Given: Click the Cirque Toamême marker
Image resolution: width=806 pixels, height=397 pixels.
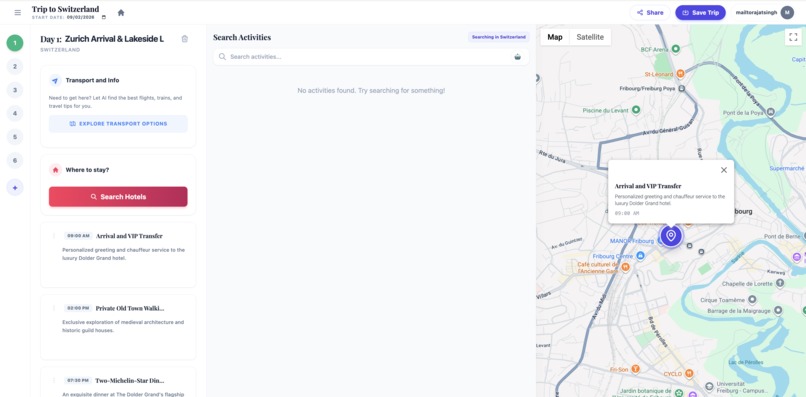Looking at the screenshot, I should pos(753,299).
